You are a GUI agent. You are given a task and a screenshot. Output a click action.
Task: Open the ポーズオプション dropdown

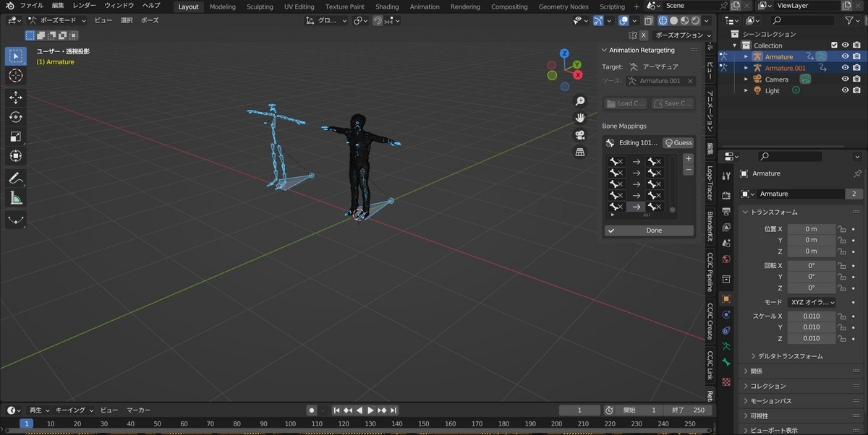(682, 35)
